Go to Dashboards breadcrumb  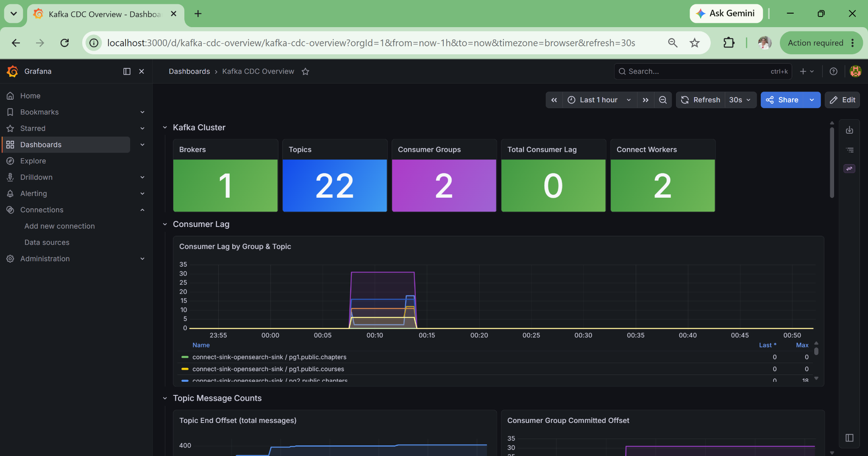189,71
